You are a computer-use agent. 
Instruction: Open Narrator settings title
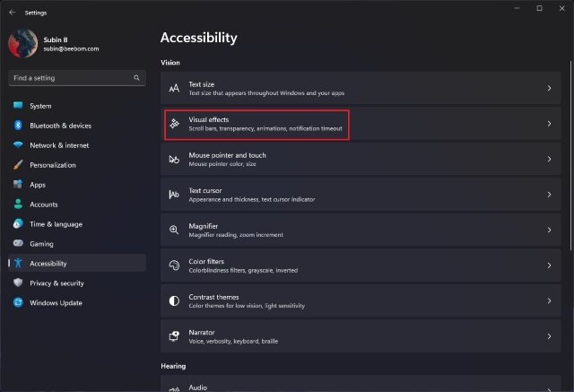click(x=202, y=332)
